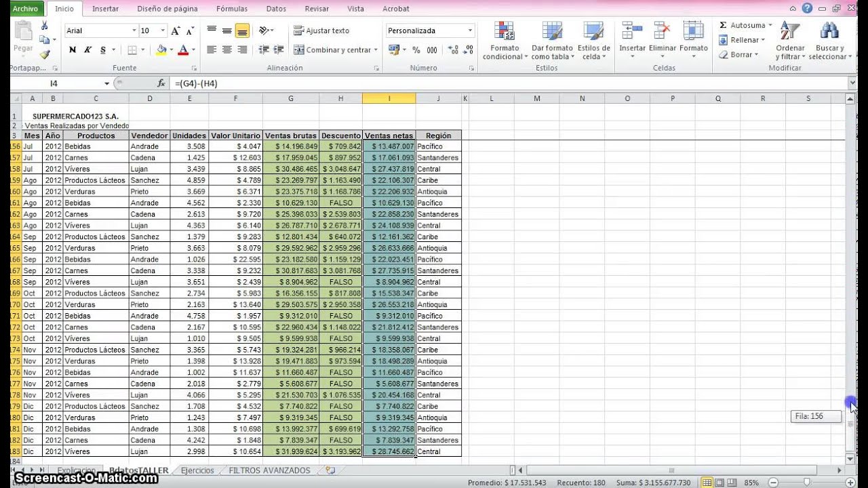Click the accounting number format icon

(394, 49)
